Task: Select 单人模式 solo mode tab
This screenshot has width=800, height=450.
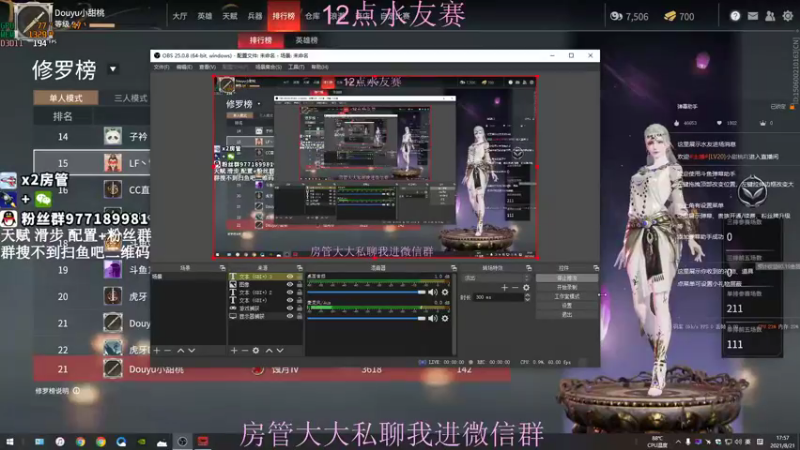Action: [x=66, y=98]
